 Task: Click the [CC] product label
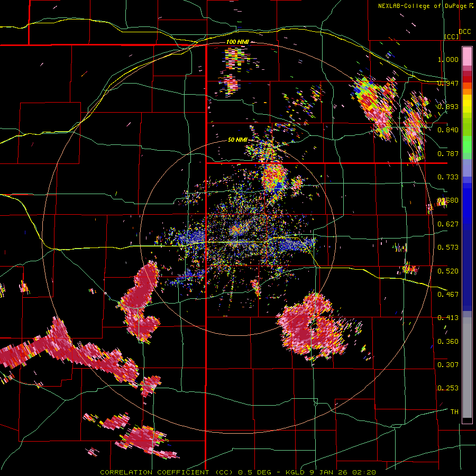pos(452,36)
